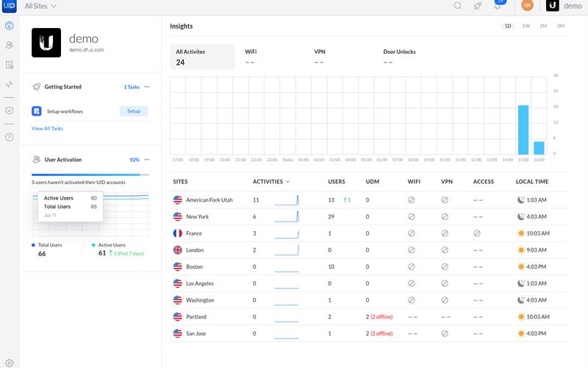Open the San Jose site row
588x368 pixels.
point(370,333)
